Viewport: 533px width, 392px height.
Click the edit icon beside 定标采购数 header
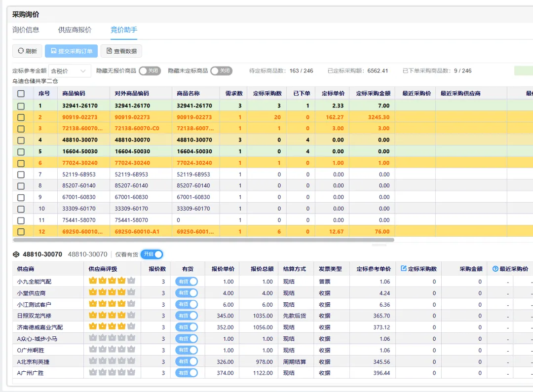point(404,268)
